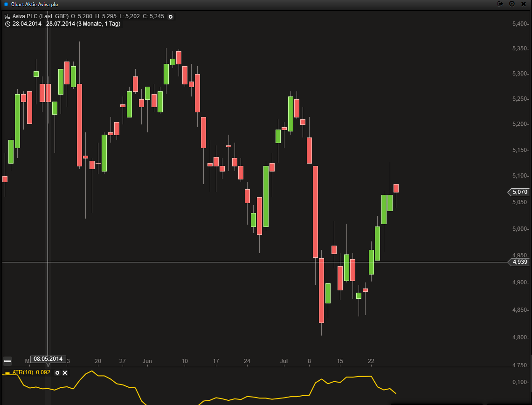The height and width of the screenshot is (405, 532).
Task: Click the 5,070 current price tag
Action: [x=519, y=192]
